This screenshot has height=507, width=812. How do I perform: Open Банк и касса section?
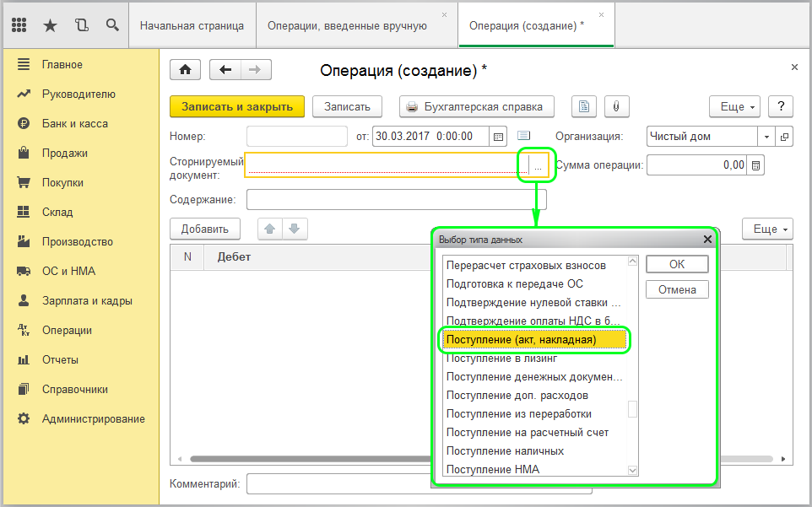point(74,124)
